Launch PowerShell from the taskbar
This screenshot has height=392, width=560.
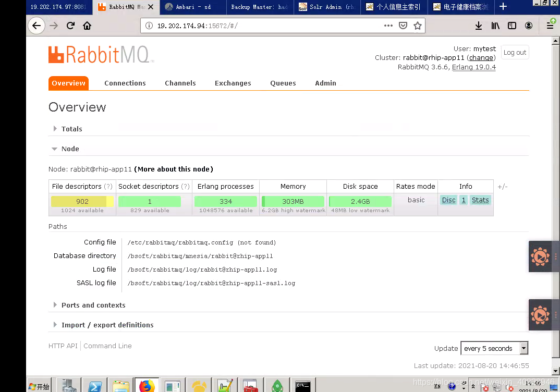click(95, 386)
